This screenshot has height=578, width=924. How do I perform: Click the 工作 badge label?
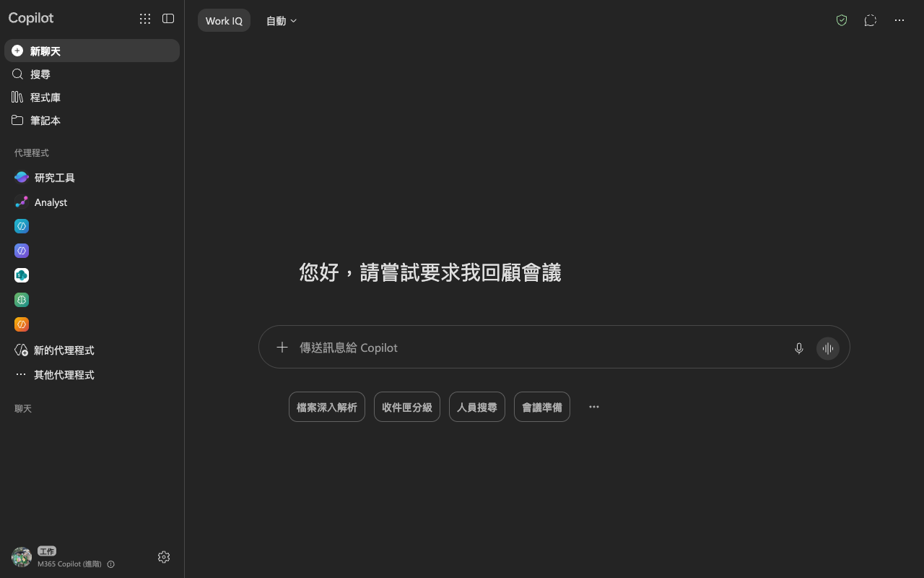tap(47, 551)
